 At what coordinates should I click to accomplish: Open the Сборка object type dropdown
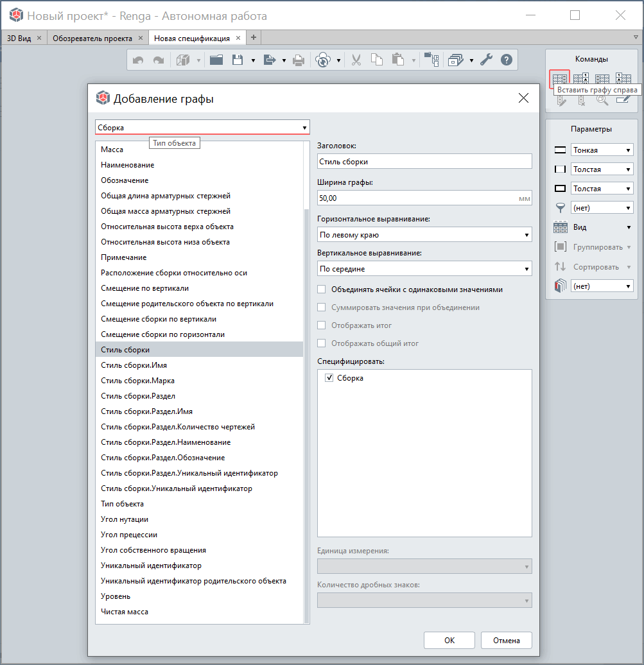coord(202,127)
